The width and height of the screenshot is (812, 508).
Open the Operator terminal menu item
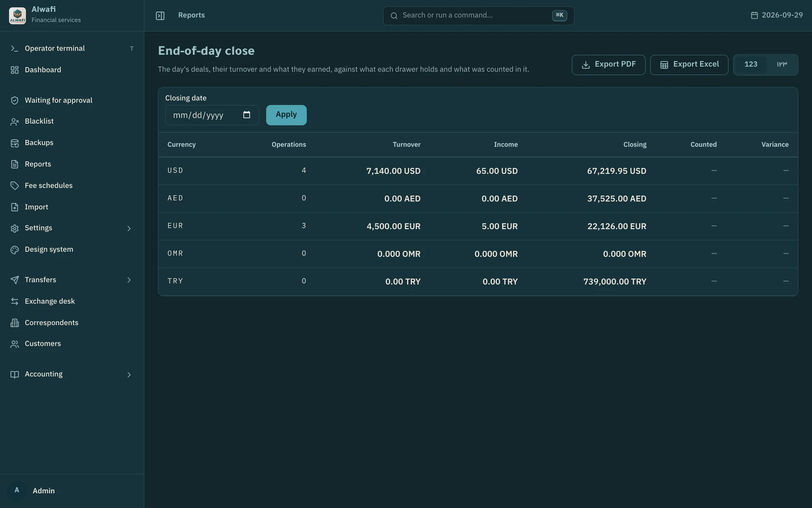coord(72,49)
